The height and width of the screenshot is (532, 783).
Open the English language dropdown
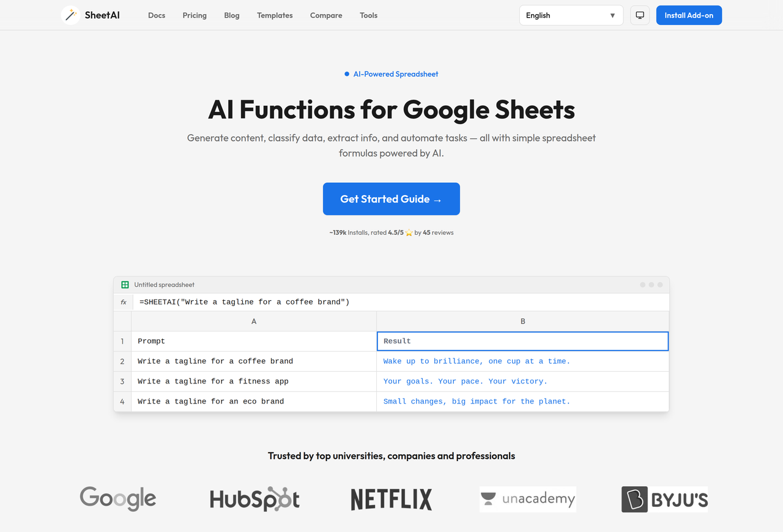coord(571,15)
